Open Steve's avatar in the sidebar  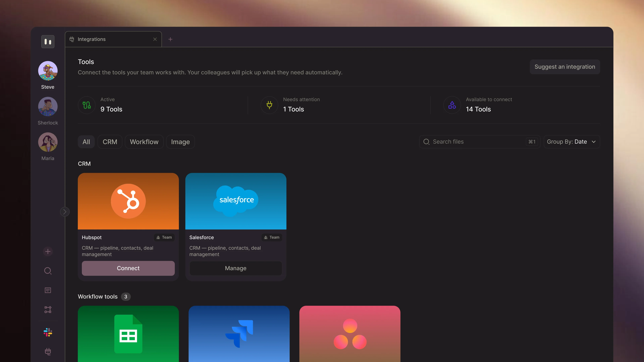(x=48, y=71)
